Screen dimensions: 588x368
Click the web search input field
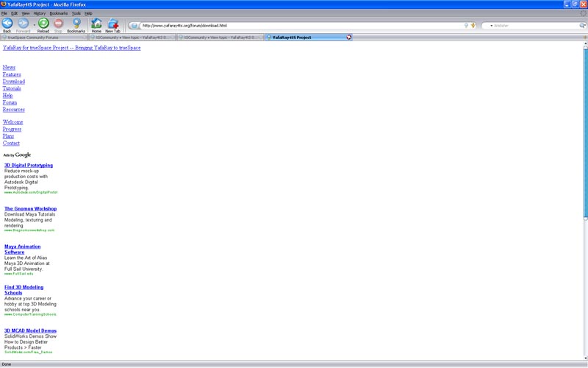coord(536,26)
